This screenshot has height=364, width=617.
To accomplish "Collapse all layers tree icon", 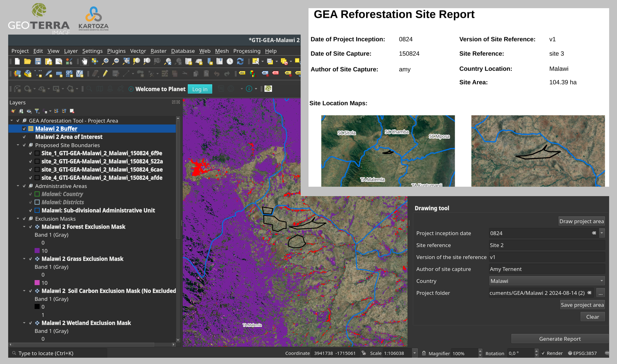I will pyautogui.click(x=64, y=111).
